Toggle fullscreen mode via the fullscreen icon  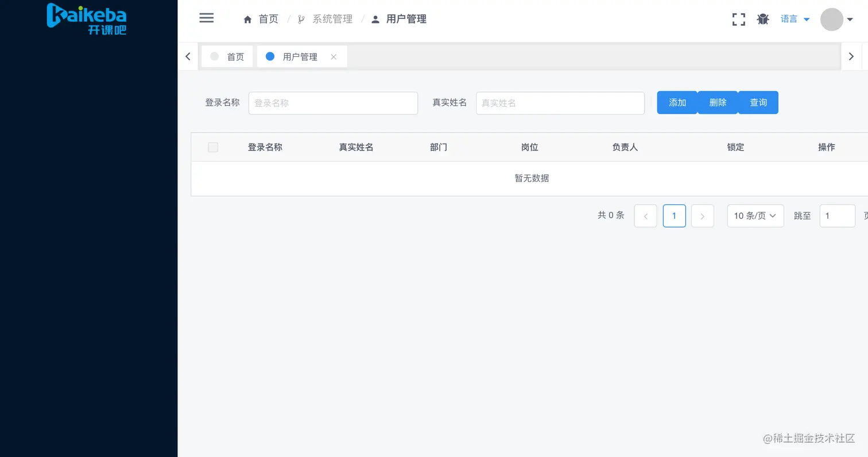[x=738, y=19]
